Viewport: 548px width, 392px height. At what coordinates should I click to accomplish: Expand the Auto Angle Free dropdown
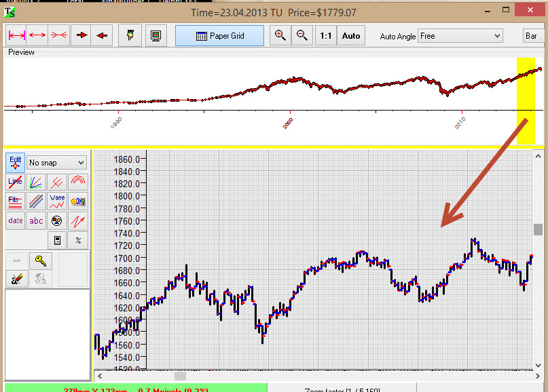click(x=460, y=36)
